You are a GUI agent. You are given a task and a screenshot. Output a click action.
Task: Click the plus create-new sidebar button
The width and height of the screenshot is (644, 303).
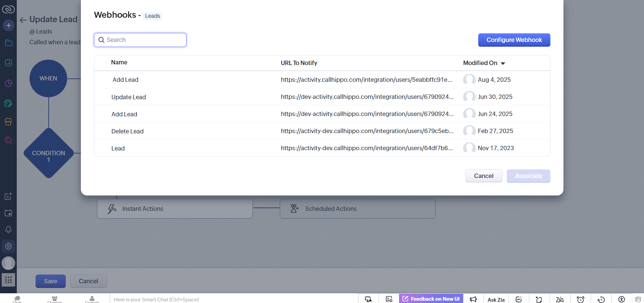pos(8,25)
